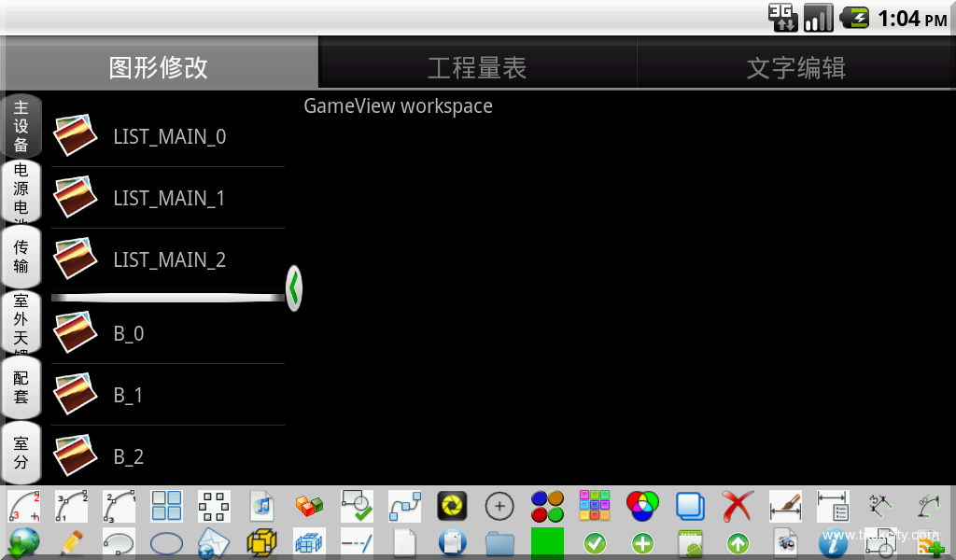Screen dimensions: 956x560
Task: Click the four-pane grid layout icon
Action: pos(166,507)
